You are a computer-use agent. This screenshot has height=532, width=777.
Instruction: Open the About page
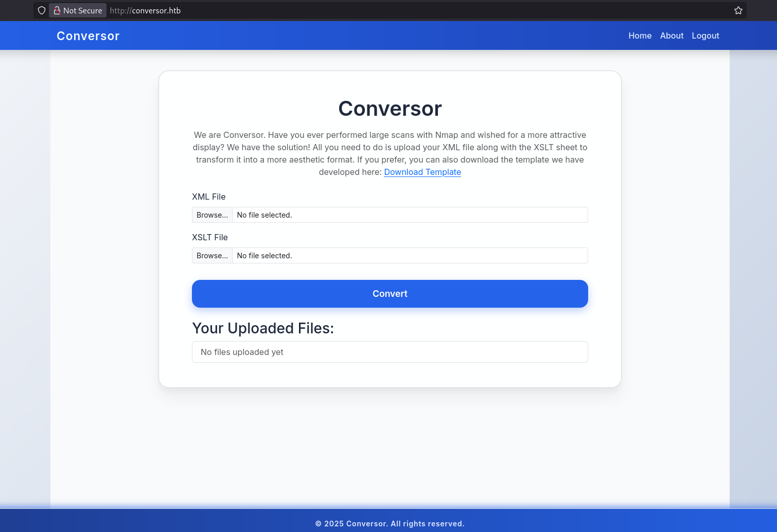[x=672, y=36]
